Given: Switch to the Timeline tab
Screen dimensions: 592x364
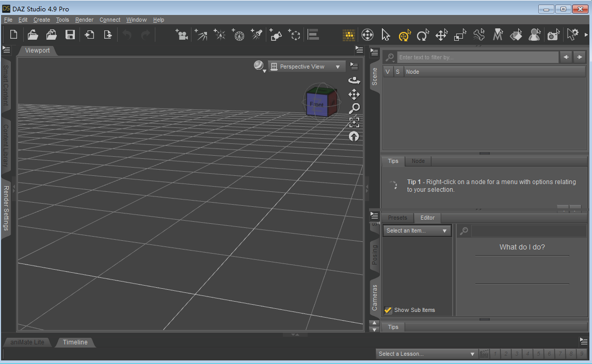Looking at the screenshot, I should tap(75, 342).
